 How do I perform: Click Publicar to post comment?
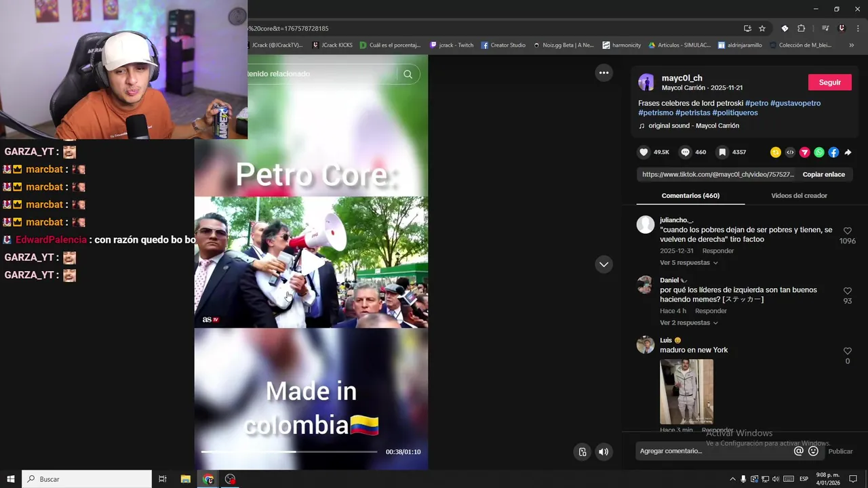click(x=840, y=451)
